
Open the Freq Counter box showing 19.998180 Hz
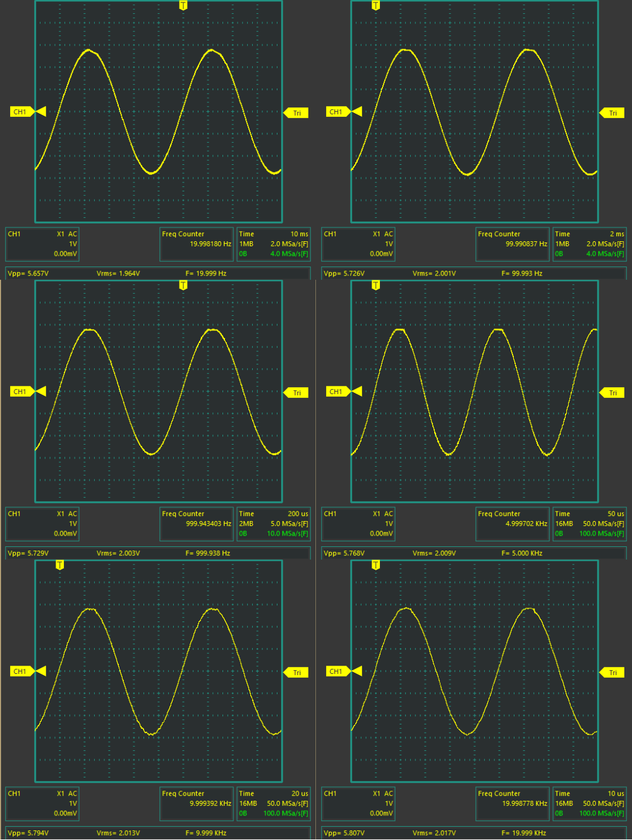point(197,244)
